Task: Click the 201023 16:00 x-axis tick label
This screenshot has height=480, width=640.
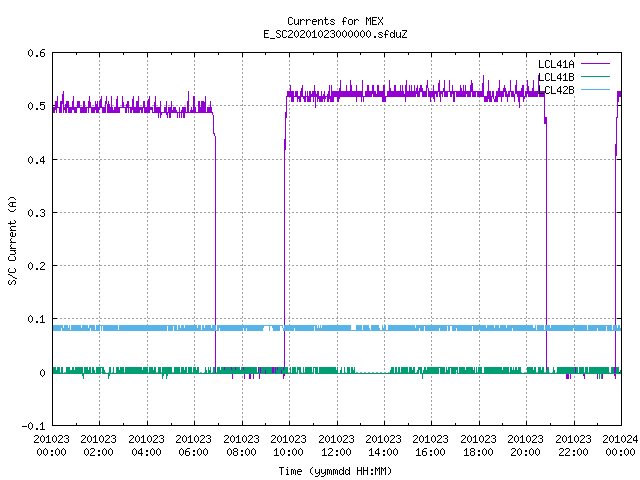Action: coord(431,445)
